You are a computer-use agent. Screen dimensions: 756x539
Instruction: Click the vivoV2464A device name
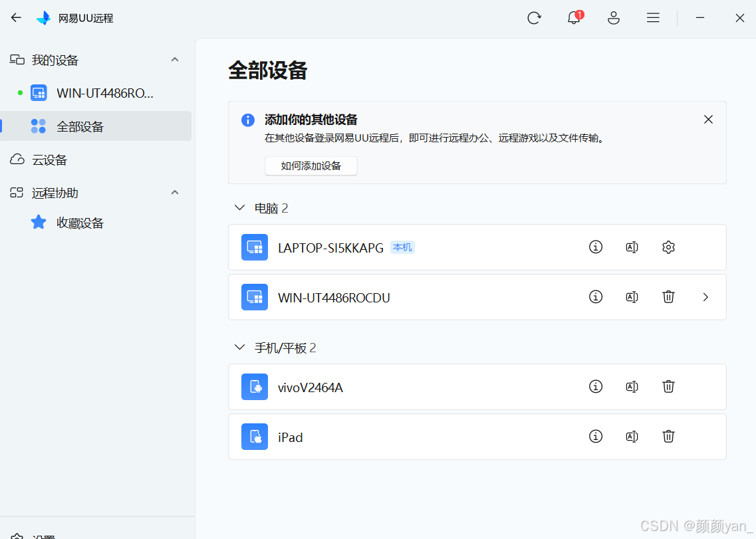click(310, 387)
